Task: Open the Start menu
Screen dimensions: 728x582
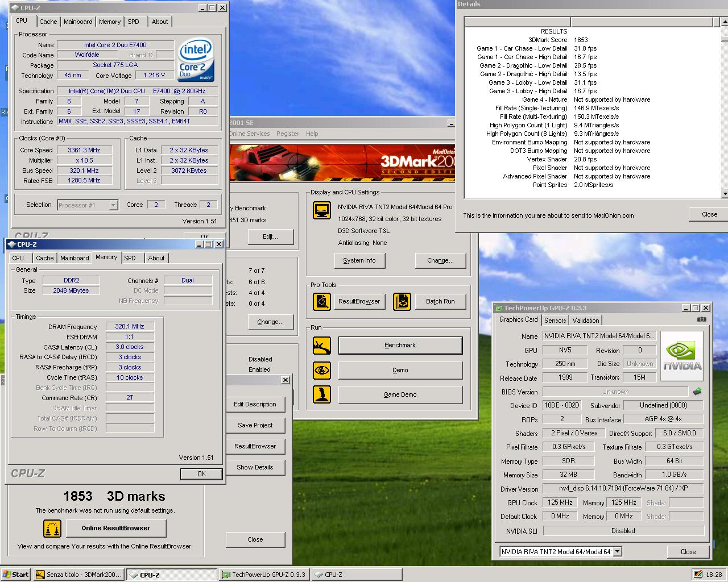Action: tap(16, 575)
